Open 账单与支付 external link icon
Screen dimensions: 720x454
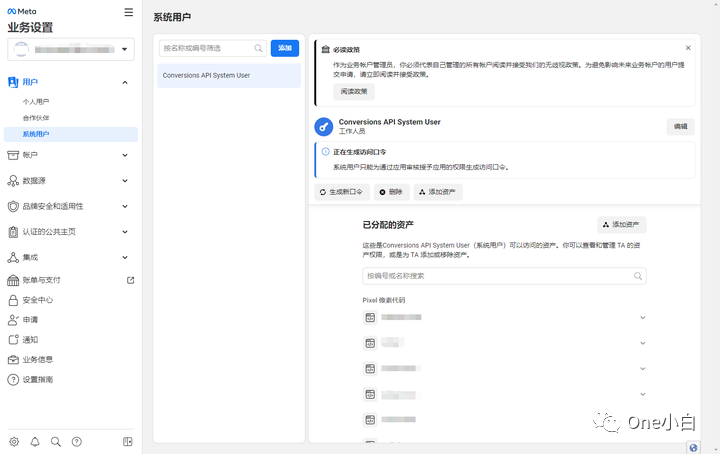130,280
